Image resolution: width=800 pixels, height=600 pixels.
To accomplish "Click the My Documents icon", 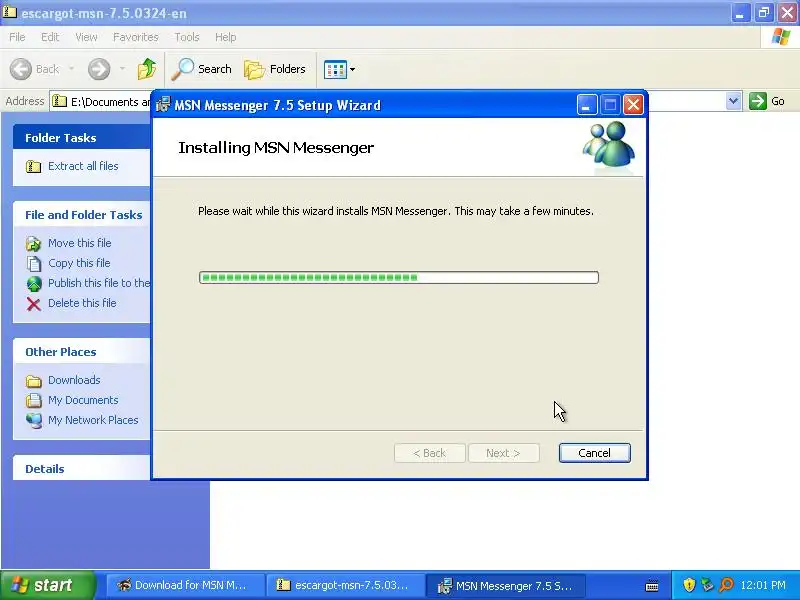I will click(x=34, y=401).
